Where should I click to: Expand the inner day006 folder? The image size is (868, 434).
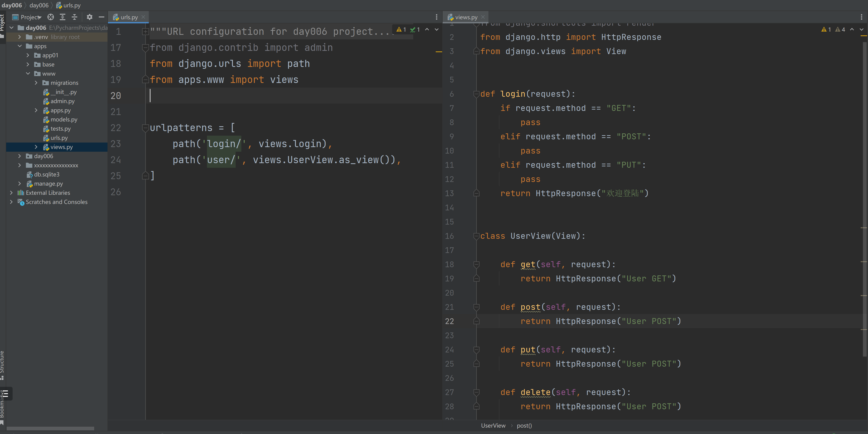19,156
